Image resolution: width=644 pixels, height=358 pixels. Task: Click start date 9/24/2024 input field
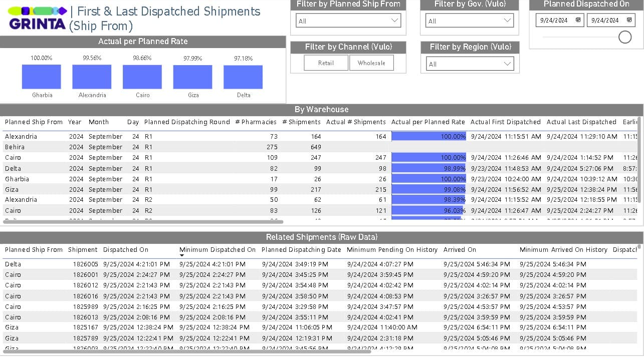coord(555,20)
